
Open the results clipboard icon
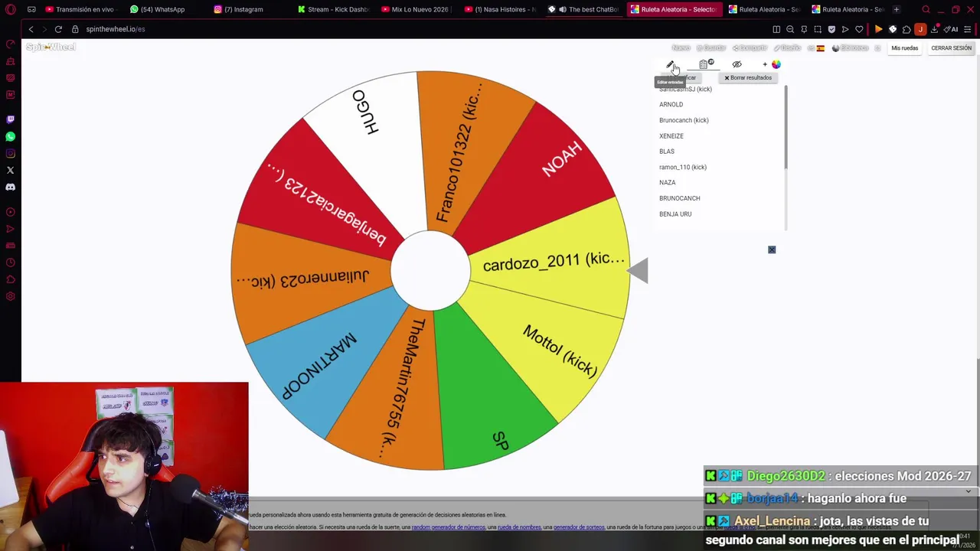point(705,64)
